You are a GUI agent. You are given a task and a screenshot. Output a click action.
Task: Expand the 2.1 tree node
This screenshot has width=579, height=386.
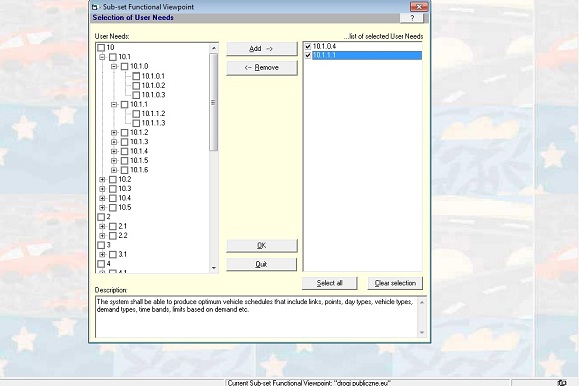(102, 226)
